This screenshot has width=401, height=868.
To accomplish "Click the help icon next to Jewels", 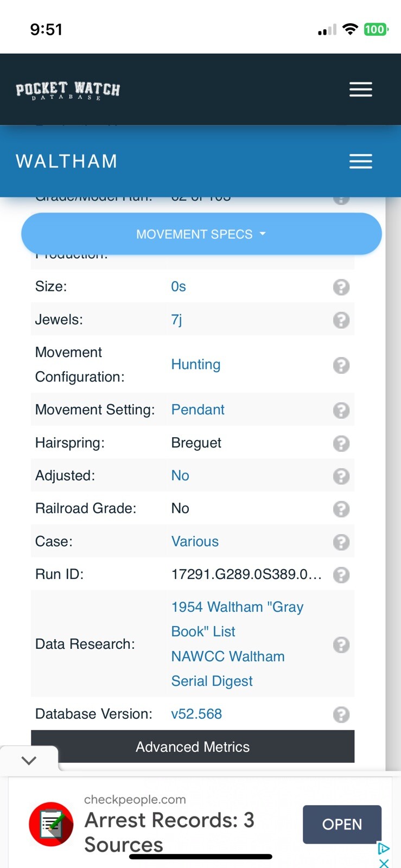I will tap(341, 320).
